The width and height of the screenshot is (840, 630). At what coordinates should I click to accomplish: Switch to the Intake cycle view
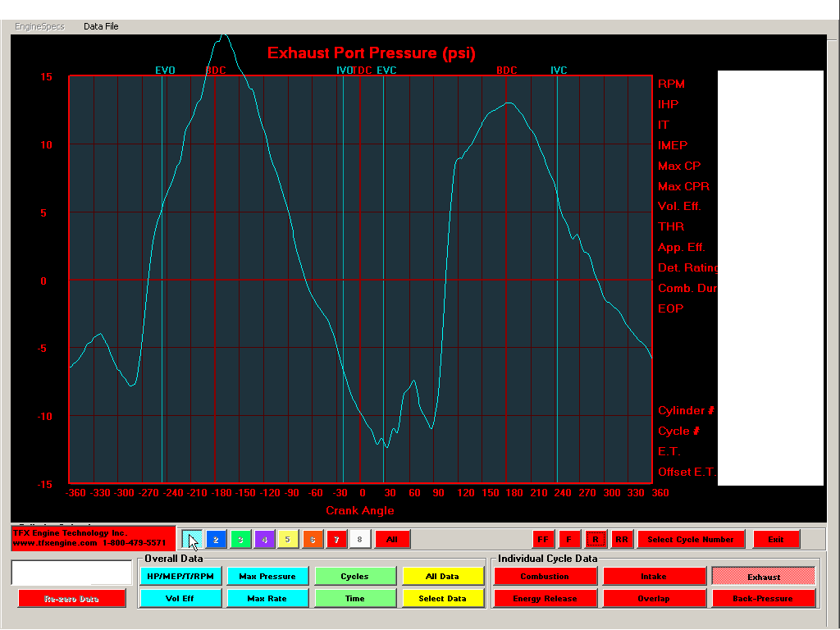tap(654, 576)
